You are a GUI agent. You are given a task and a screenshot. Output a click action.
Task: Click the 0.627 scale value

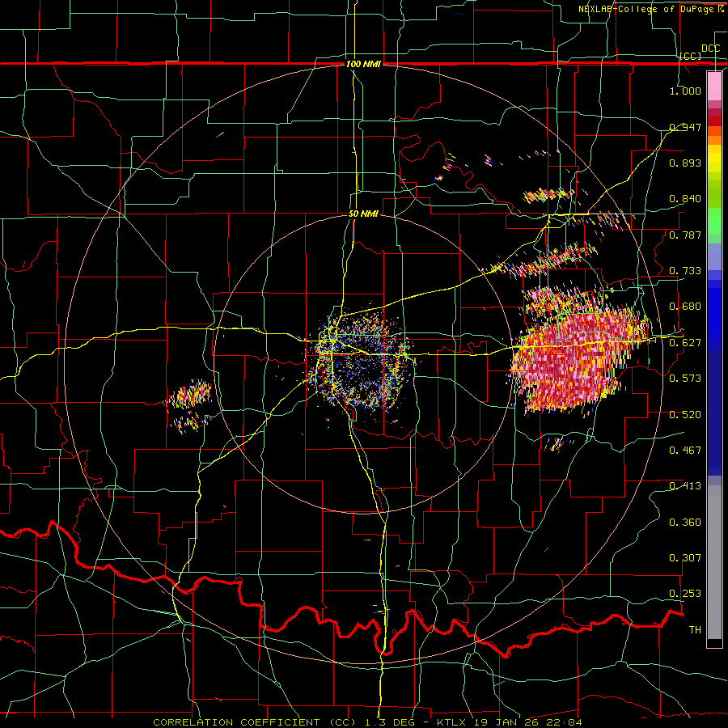(685, 342)
